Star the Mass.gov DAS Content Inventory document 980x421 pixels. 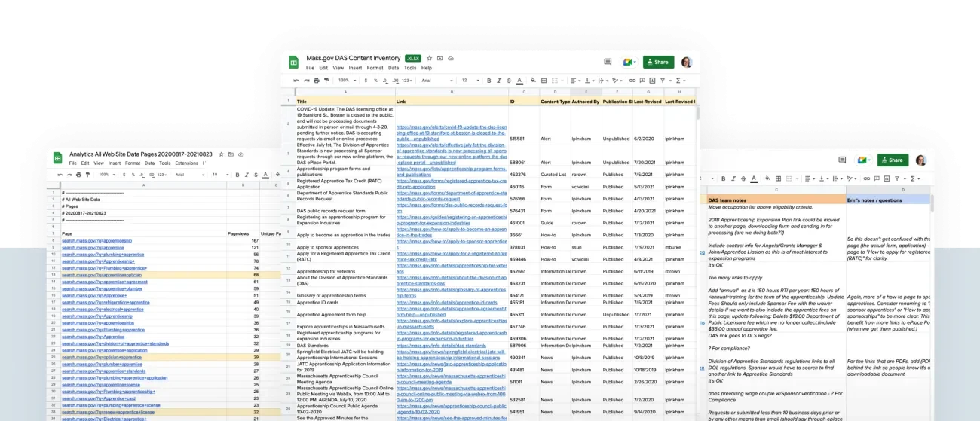pos(430,58)
